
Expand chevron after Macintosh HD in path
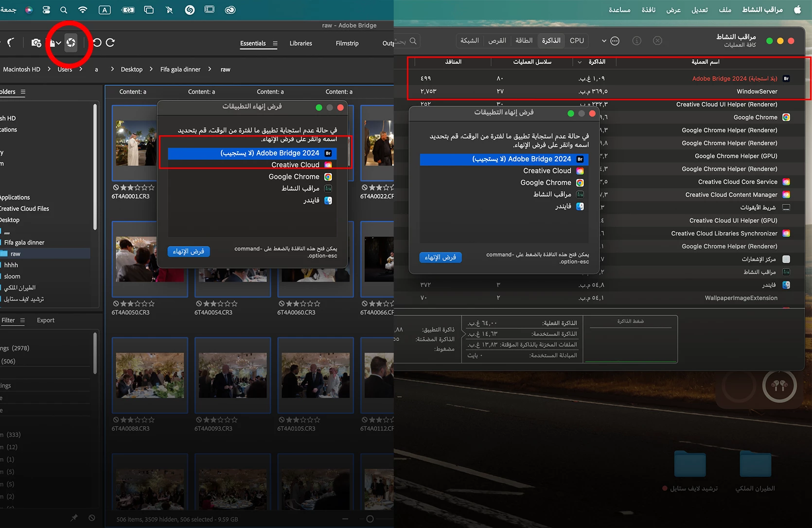point(49,69)
